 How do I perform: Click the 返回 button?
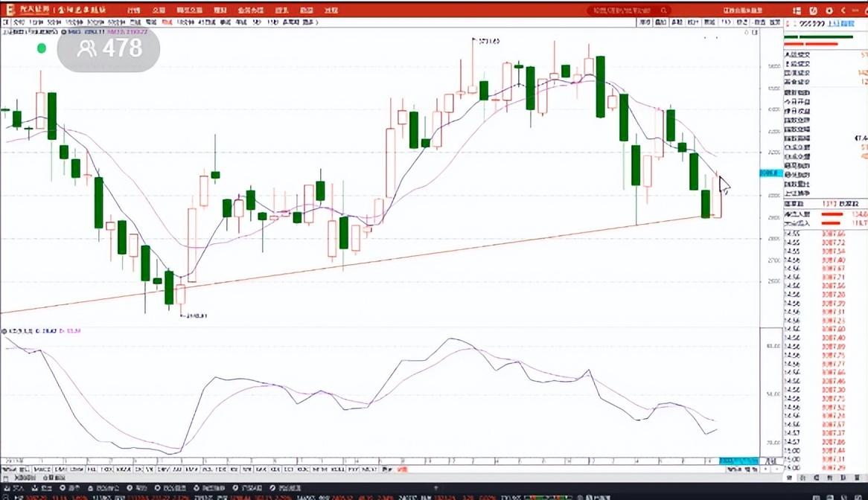(x=775, y=22)
